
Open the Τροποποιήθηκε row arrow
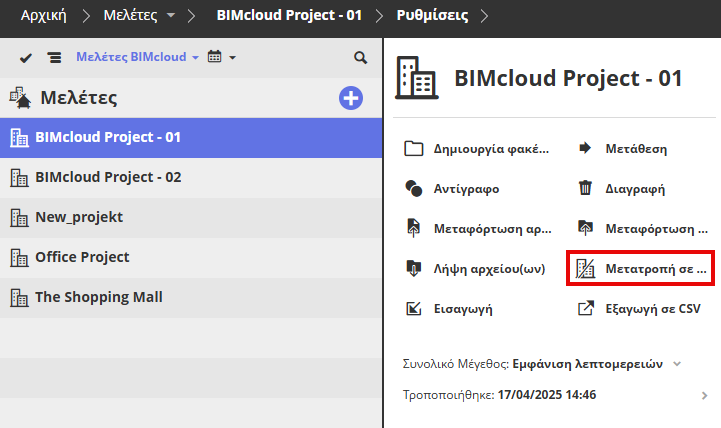click(704, 395)
